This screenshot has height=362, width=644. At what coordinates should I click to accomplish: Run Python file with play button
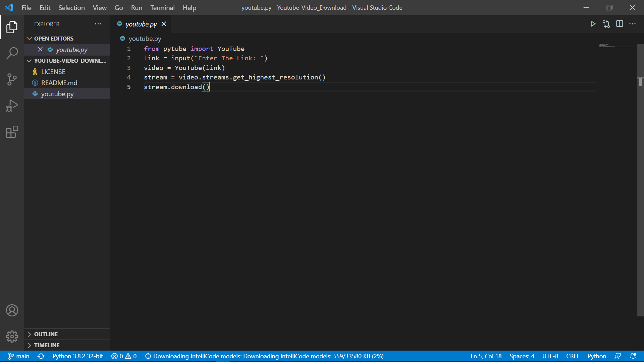(593, 24)
